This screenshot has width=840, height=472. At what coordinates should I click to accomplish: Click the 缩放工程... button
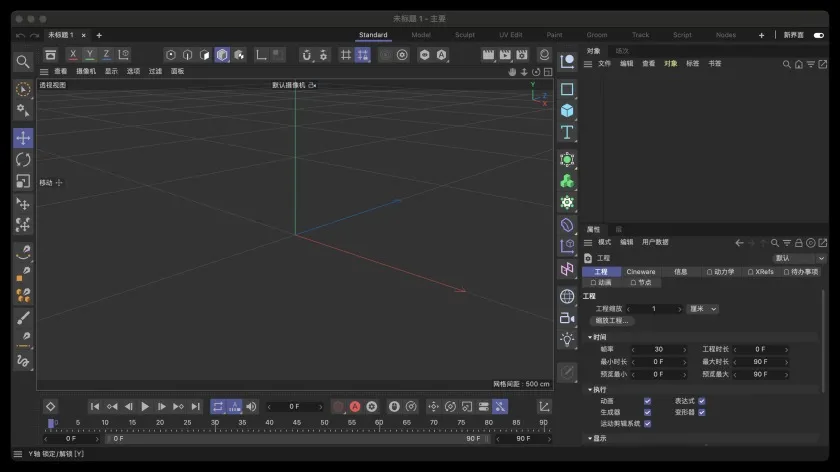[612, 321]
